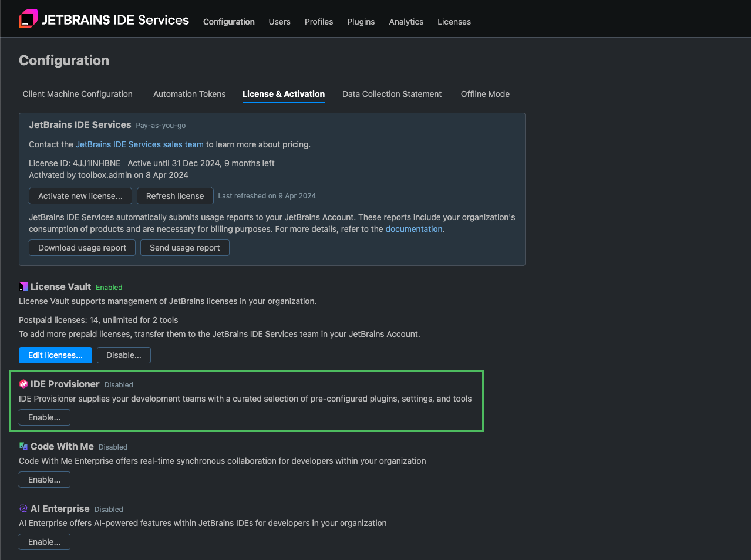Image resolution: width=751 pixels, height=560 pixels.
Task: Click the Code With Me icon
Action: point(23,446)
